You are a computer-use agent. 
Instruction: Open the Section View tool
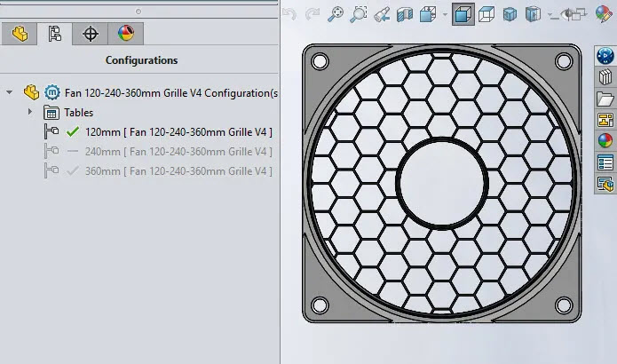[x=404, y=14]
